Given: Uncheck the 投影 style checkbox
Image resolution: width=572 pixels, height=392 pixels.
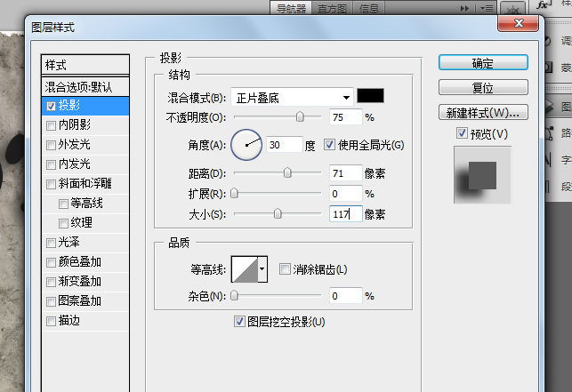Looking at the screenshot, I should [x=51, y=106].
